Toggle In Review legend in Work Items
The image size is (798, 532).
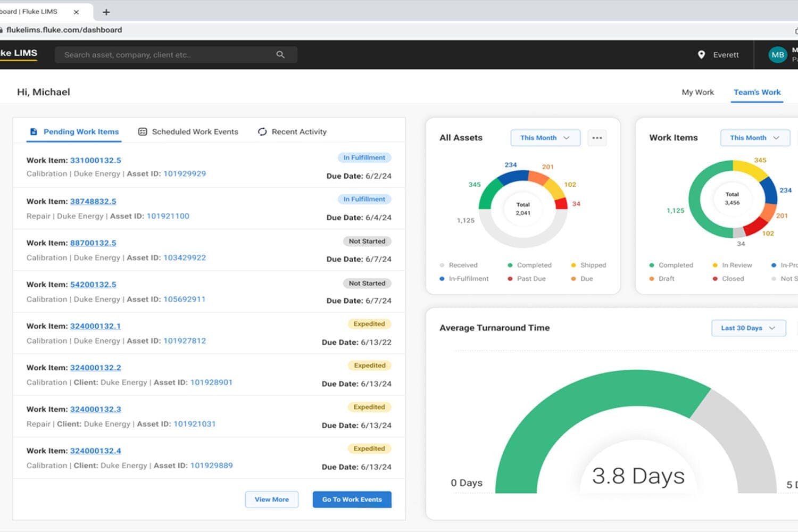click(x=733, y=265)
